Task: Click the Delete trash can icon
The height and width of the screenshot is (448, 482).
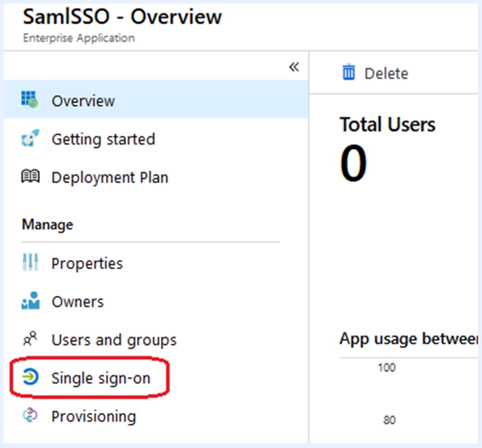Action: tap(349, 73)
